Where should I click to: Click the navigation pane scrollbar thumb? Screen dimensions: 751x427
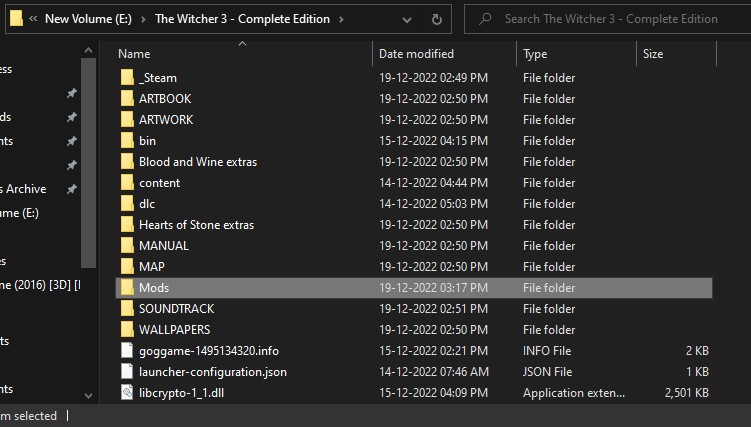88,163
